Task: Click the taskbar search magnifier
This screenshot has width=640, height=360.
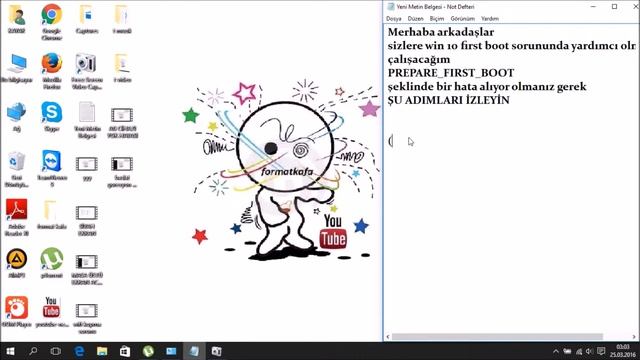Action: (33, 351)
